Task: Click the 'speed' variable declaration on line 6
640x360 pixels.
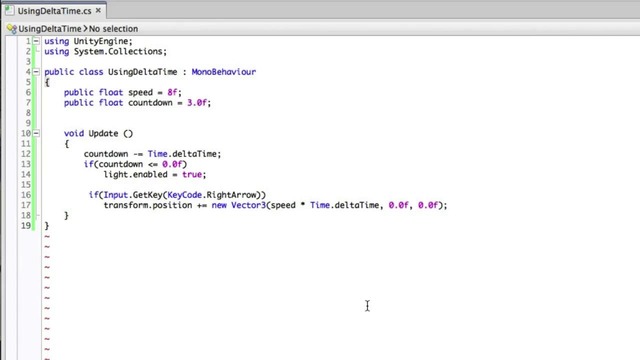Action: coord(140,92)
